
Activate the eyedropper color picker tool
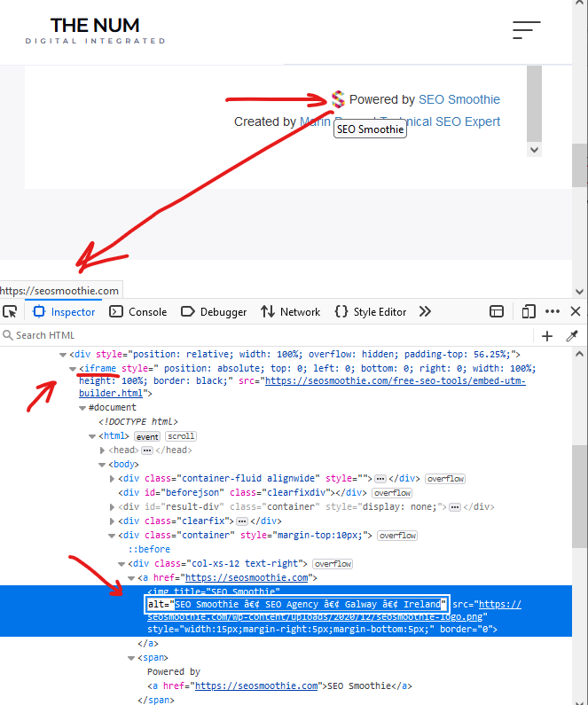pyautogui.click(x=572, y=336)
